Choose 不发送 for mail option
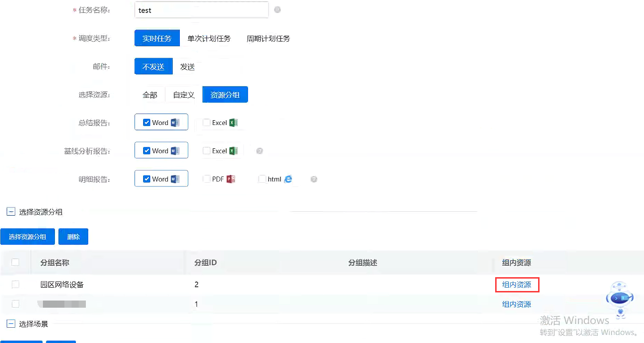 point(154,67)
